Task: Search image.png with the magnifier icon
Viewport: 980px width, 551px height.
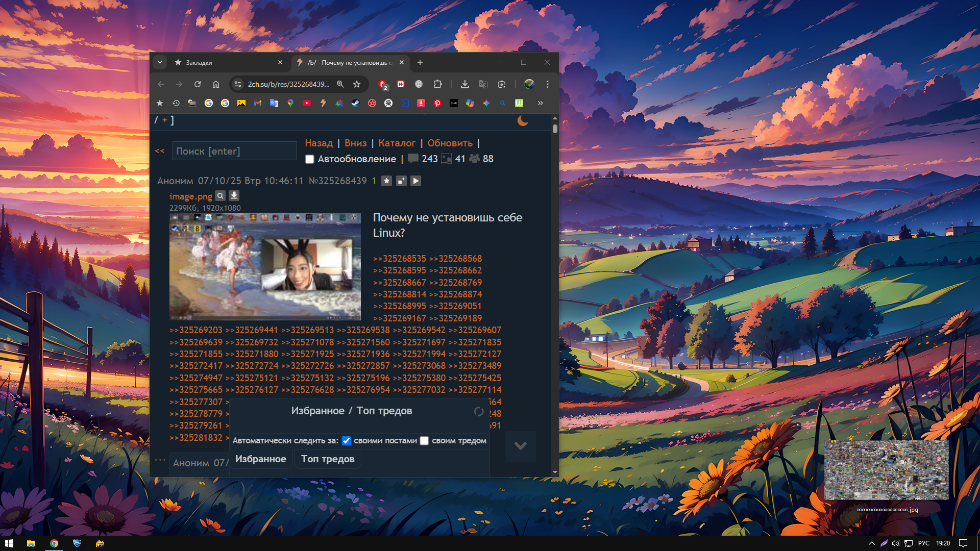Action: click(x=220, y=196)
